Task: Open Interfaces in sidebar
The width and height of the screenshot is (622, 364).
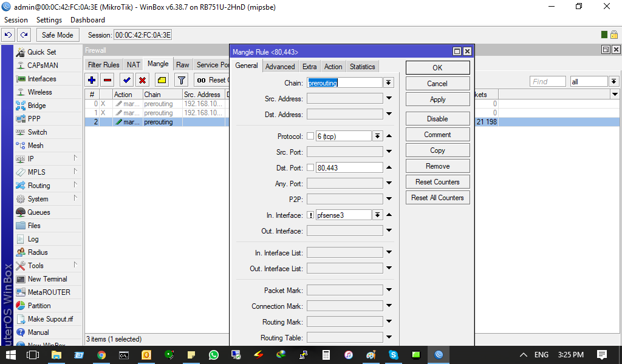Action: 47,79
